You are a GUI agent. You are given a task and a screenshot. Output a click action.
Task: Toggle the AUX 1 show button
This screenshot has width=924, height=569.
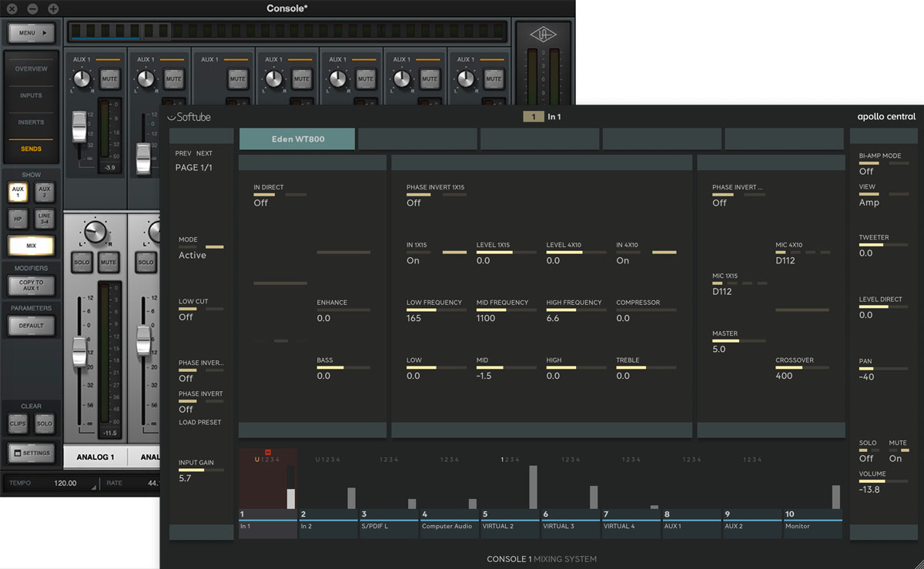18,192
